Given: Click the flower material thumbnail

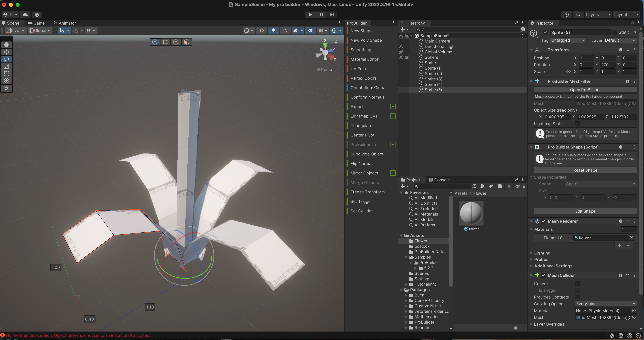Looking at the screenshot, I should click(471, 213).
